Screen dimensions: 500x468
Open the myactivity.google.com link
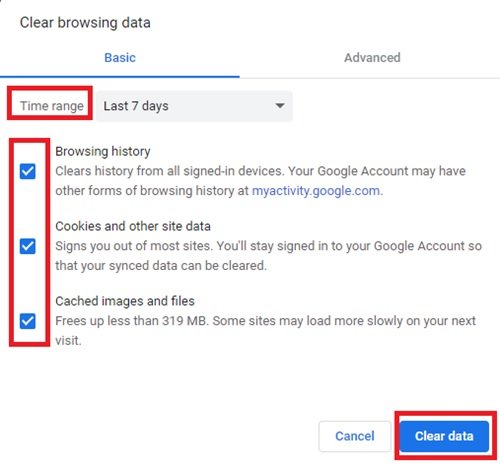[316, 191]
